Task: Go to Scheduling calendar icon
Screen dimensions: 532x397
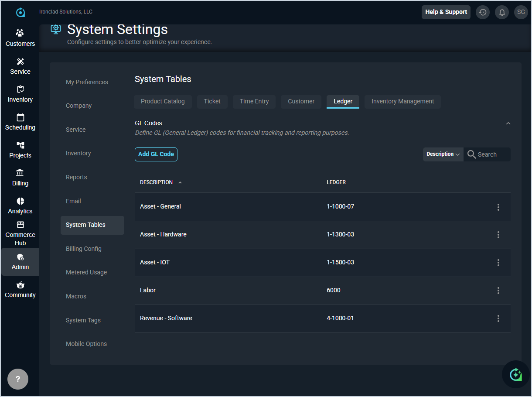Action: click(x=20, y=117)
